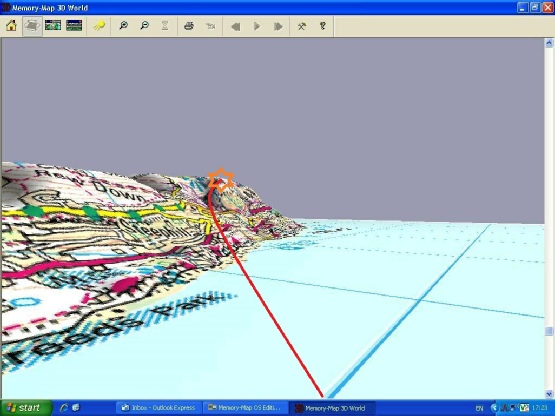This screenshot has height=416, width=555.
Task: Switch to Memory-Map OS Edition taskbar button
Action: 245,408
